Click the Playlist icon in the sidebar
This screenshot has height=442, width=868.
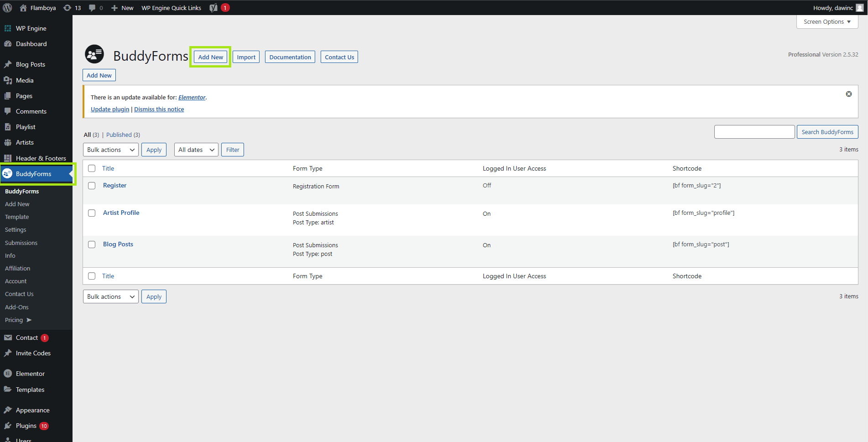point(8,127)
